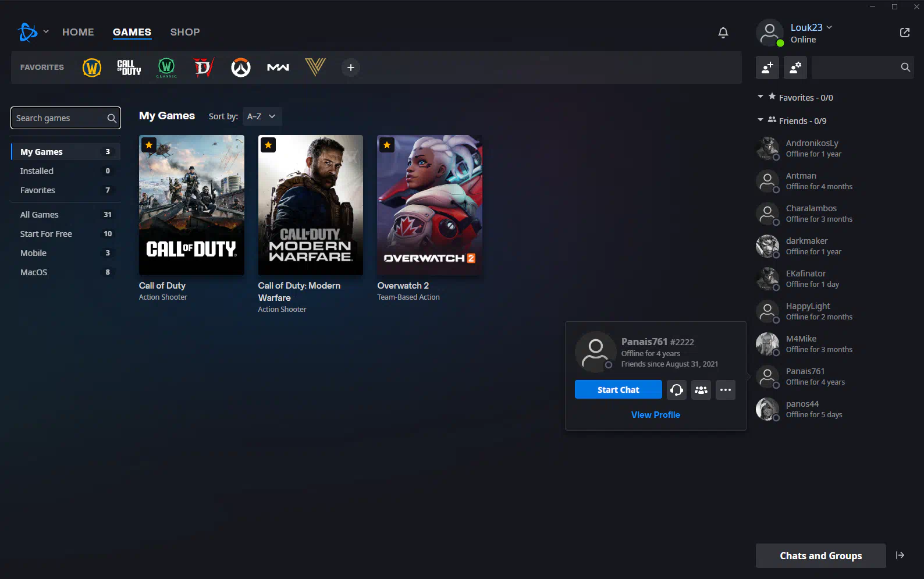
Task: Select Installed games filter
Action: pos(66,171)
